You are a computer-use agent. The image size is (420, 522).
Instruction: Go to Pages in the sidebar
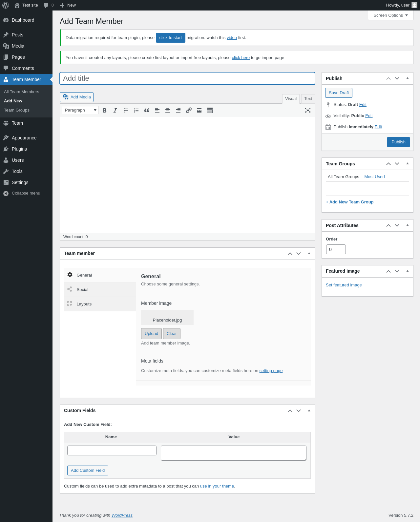[x=26, y=57]
